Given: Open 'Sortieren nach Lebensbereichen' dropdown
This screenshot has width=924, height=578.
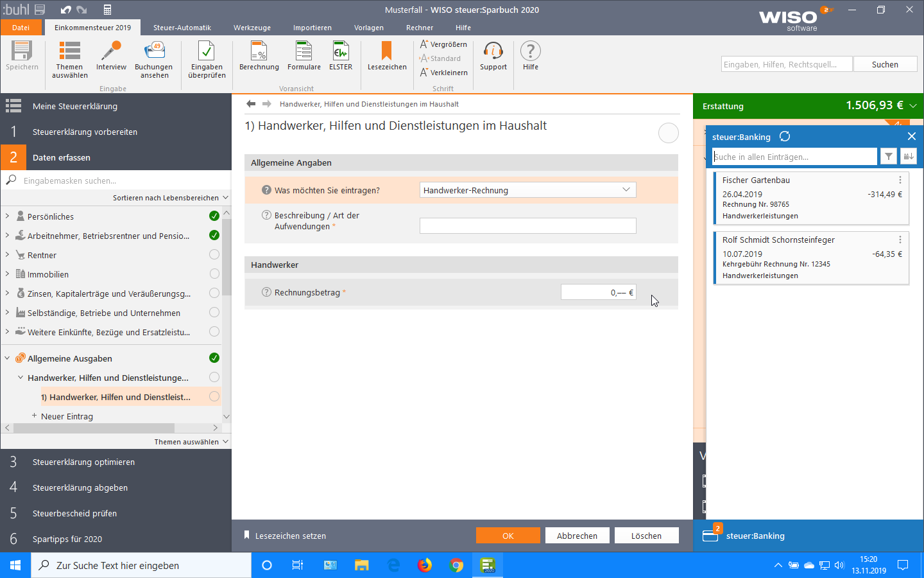Looking at the screenshot, I should (170, 198).
